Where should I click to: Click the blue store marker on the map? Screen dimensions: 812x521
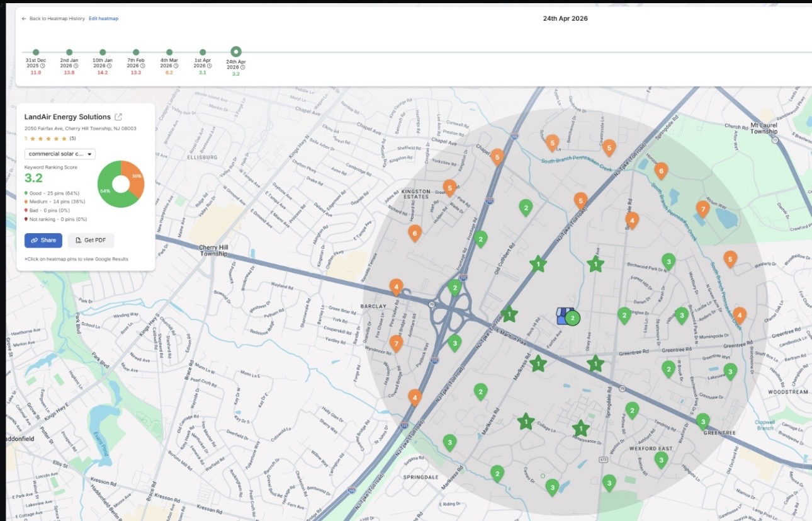click(563, 316)
